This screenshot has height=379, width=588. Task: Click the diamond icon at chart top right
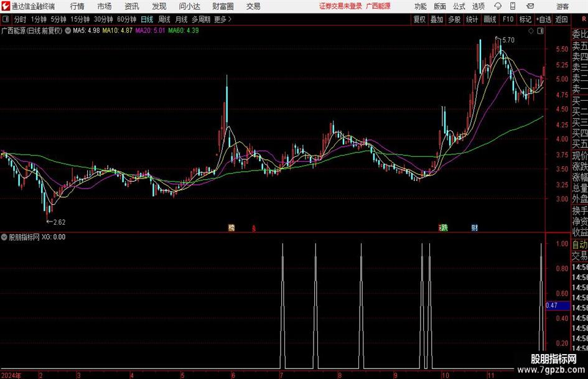pos(531,31)
